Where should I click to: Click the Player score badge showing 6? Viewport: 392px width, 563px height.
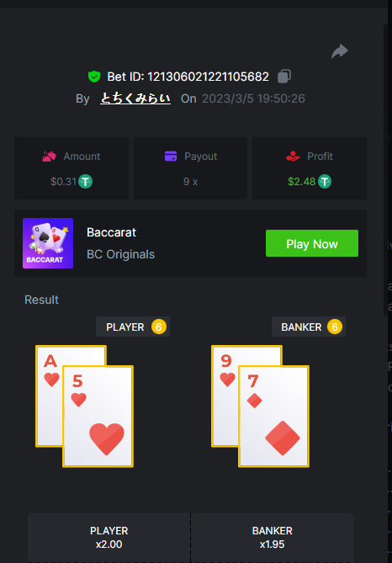pos(159,327)
